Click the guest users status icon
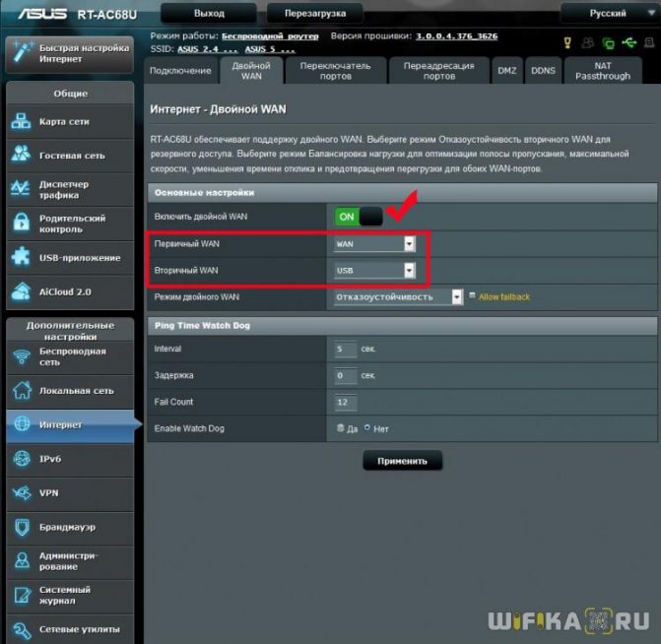This screenshot has width=661, height=644. point(588,42)
